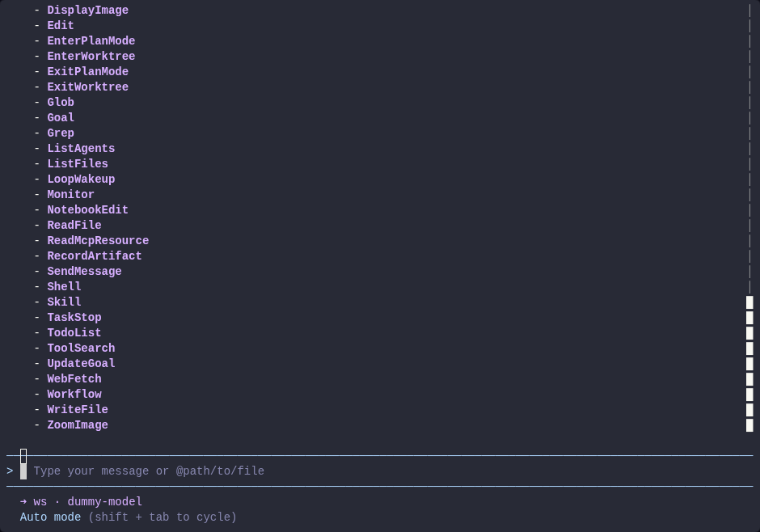Click the 'WriteFile' list entry

(78, 409)
